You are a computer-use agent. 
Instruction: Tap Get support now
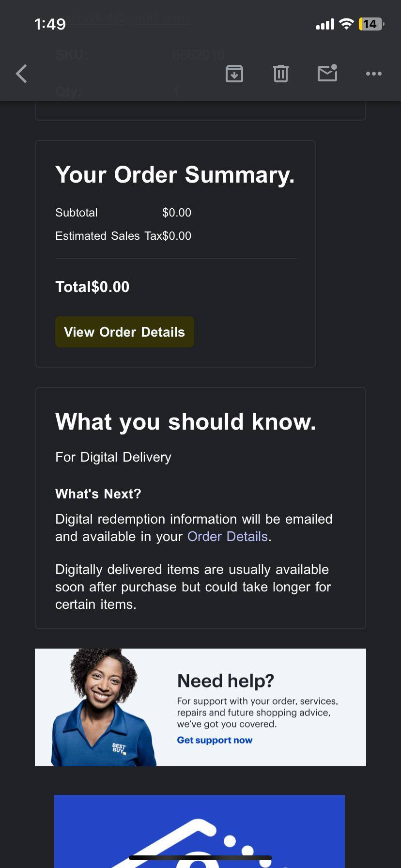tap(215, 740)
